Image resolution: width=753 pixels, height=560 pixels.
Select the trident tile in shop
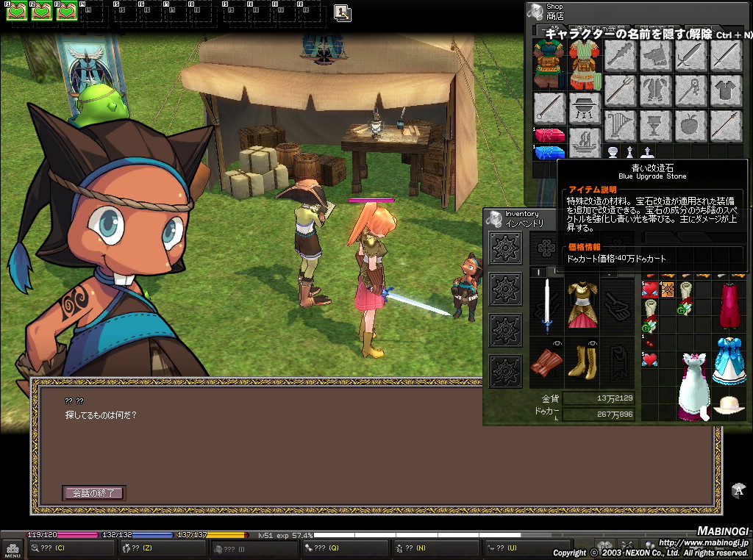coord(620,90)
